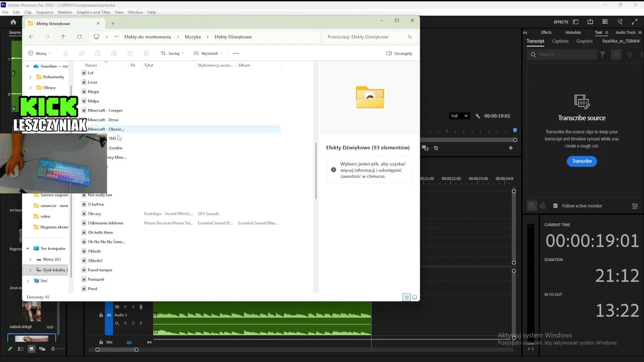Viewport: 644px width, 362px height.
Task: Mute the Audio 3 track
Action: [x=125, y=307]
